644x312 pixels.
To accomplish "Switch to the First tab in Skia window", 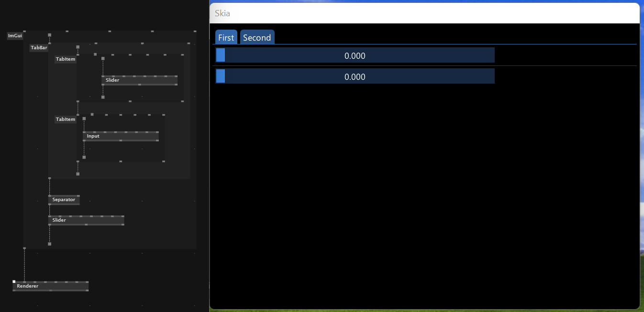I will click(226, 37).
